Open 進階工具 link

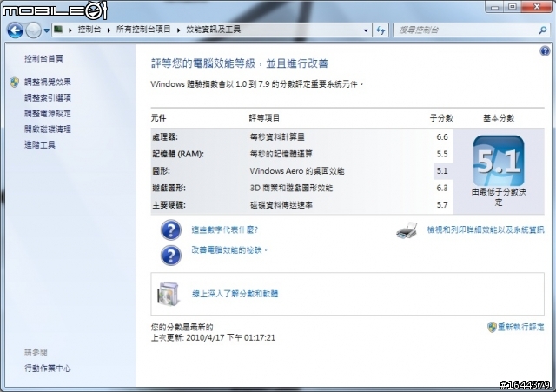pos(40,145)
